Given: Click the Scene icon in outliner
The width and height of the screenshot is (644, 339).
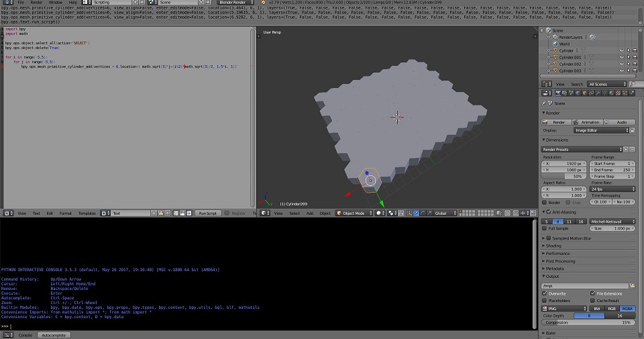Looking at the screenshot, I should pos(548,30).
